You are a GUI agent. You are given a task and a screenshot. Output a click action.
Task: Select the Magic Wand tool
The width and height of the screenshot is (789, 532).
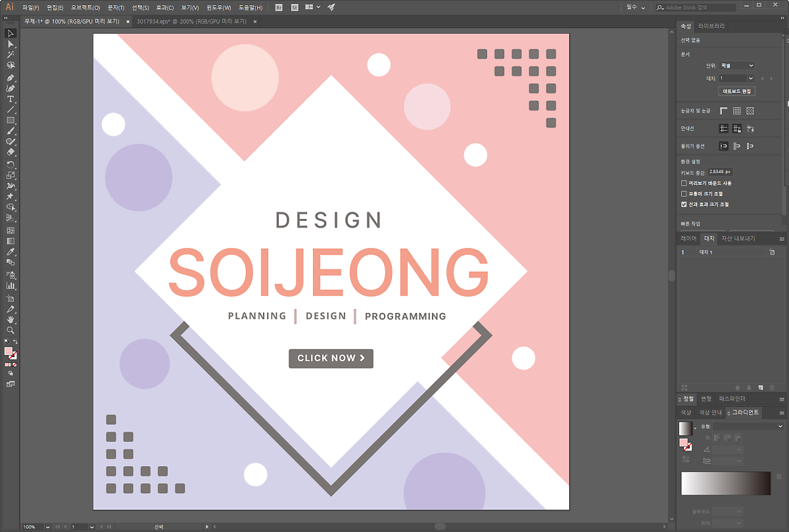coord(11,55)
